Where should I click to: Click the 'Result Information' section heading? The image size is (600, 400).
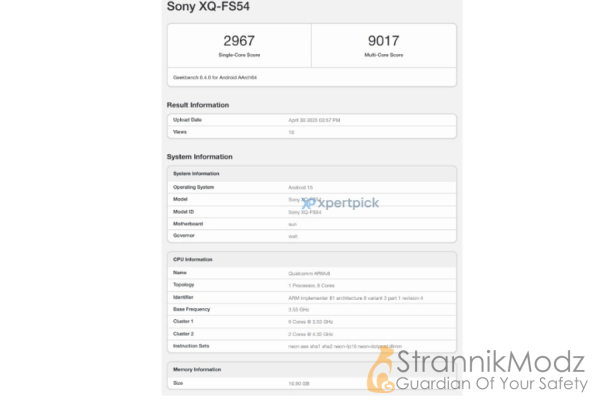(198, 105)
